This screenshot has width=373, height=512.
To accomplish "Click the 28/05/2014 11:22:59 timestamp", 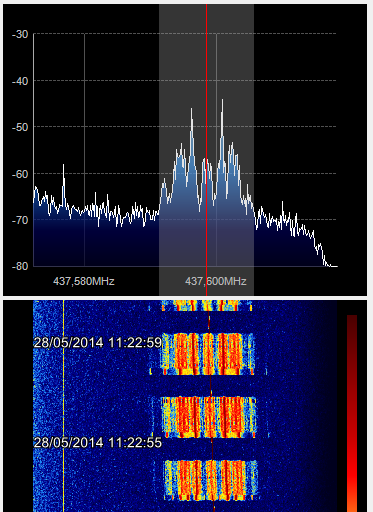I will coord(98,342).
